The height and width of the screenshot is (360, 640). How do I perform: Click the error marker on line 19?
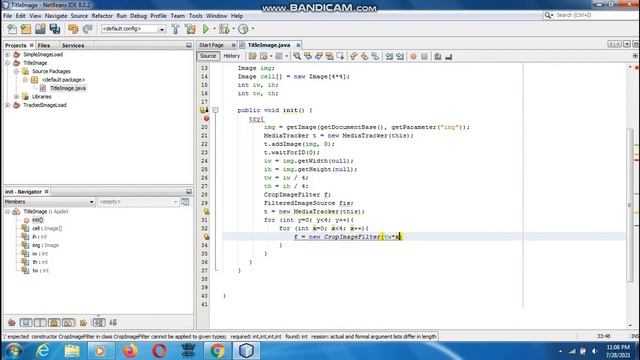(206, 118)
